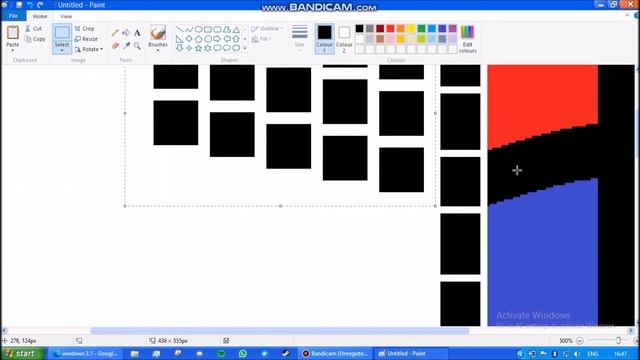Choose the Five-point star shape
Screen dimensions: 640x360
198,48
